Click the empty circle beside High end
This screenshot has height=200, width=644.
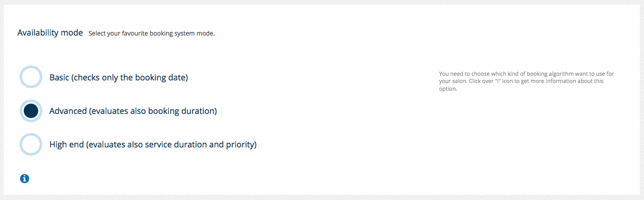[30, 144]
